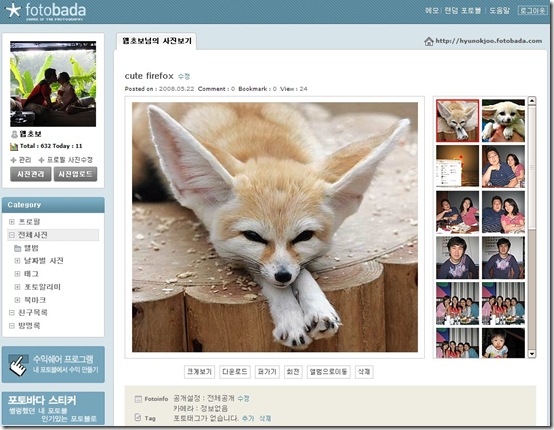Click the 'View : 24' text

(x=294, y=89)
